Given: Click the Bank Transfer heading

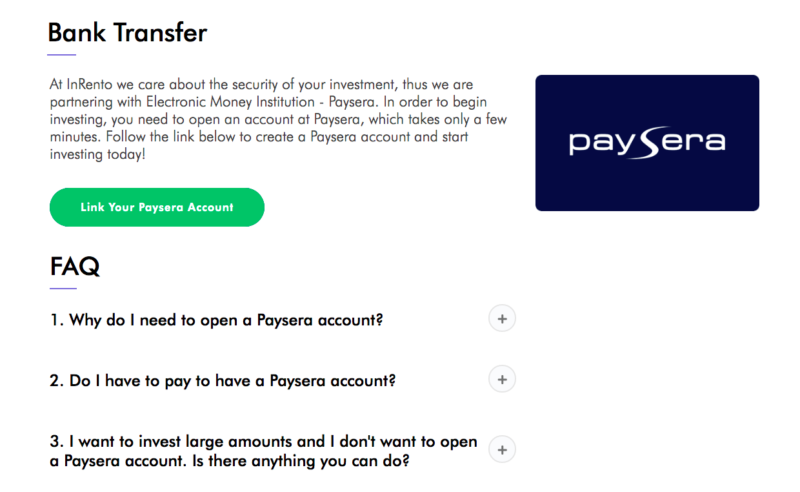Looking at the screenshot, I should (128, 33).
